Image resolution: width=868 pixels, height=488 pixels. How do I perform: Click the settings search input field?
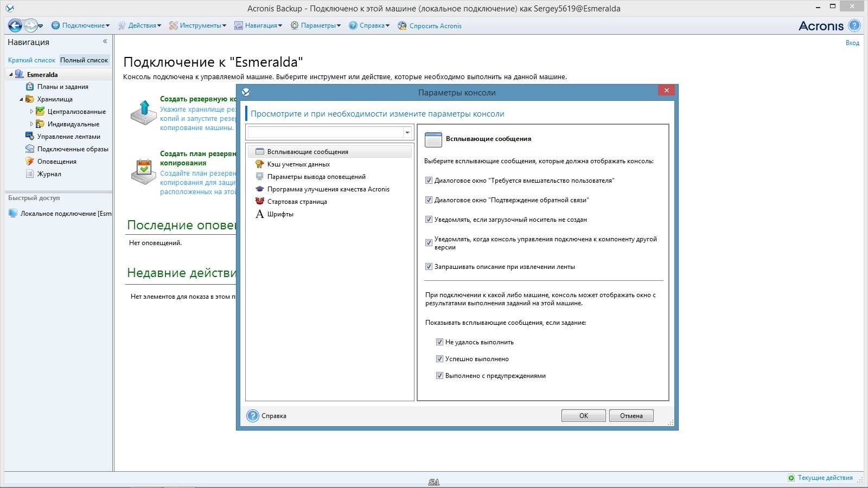point(325,132)
